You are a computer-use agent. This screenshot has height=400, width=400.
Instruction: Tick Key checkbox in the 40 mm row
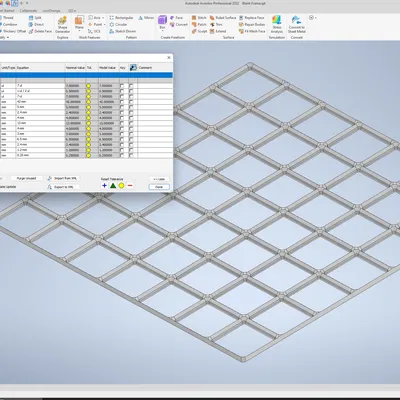tap(122, 102)
